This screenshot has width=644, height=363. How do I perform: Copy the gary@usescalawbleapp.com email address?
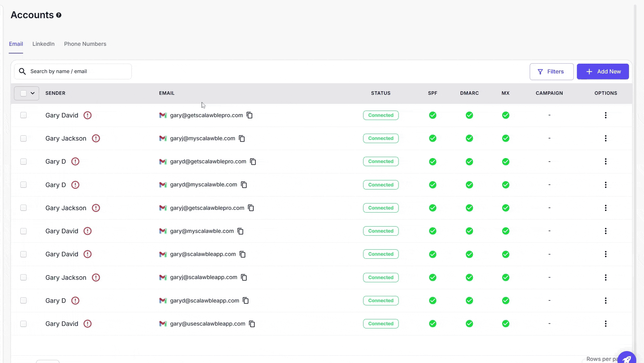click(x=252, y=324)
